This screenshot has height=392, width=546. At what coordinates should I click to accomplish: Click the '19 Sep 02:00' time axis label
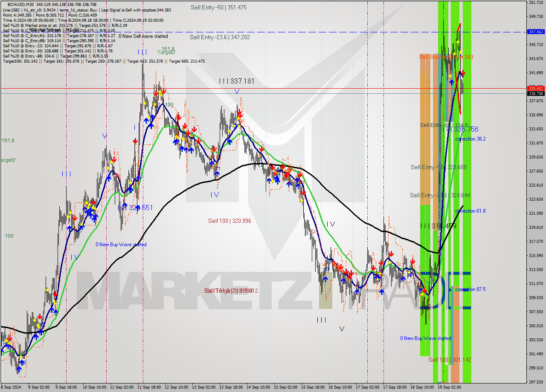tap(450, 387)
